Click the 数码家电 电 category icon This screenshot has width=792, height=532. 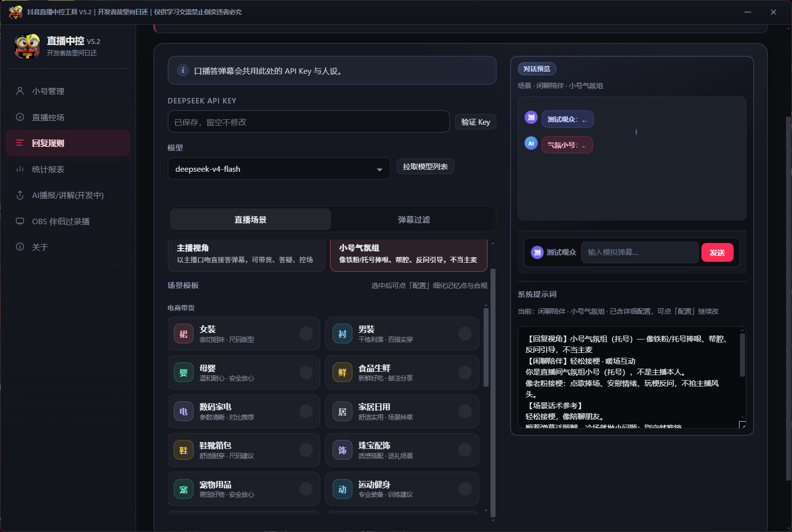coord(184,411)
